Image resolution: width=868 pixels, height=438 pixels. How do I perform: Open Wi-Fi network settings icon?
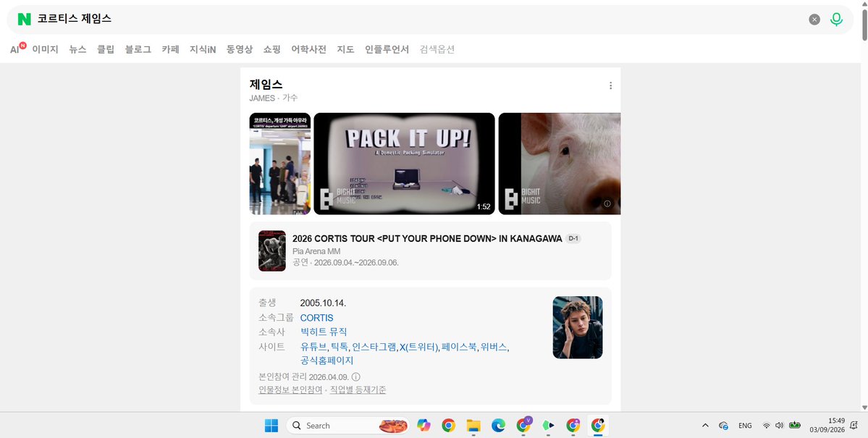766,425
